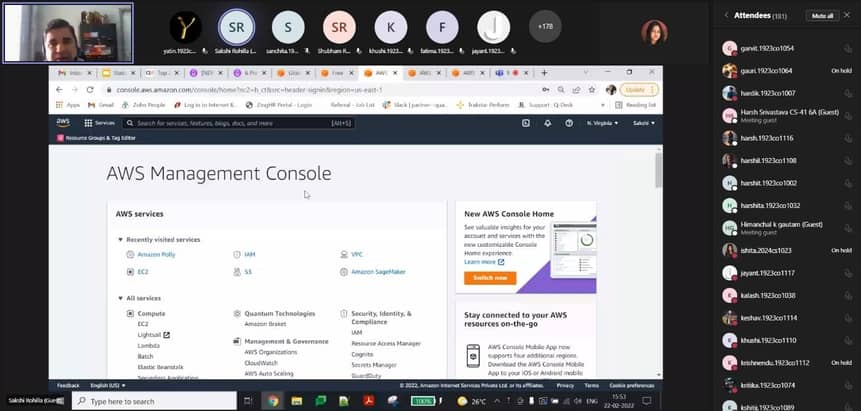Open the notifications bell in AWS header

[x=547, y=123]
